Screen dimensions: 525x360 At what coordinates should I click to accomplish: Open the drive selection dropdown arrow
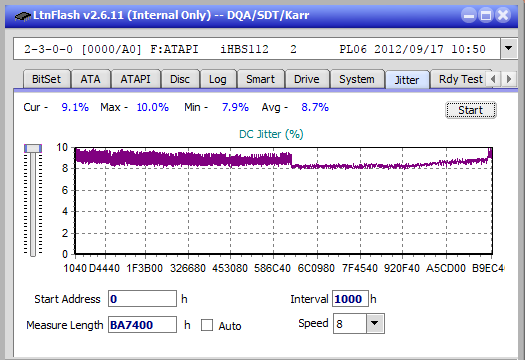pyautogui.click(x=509, y=49)
